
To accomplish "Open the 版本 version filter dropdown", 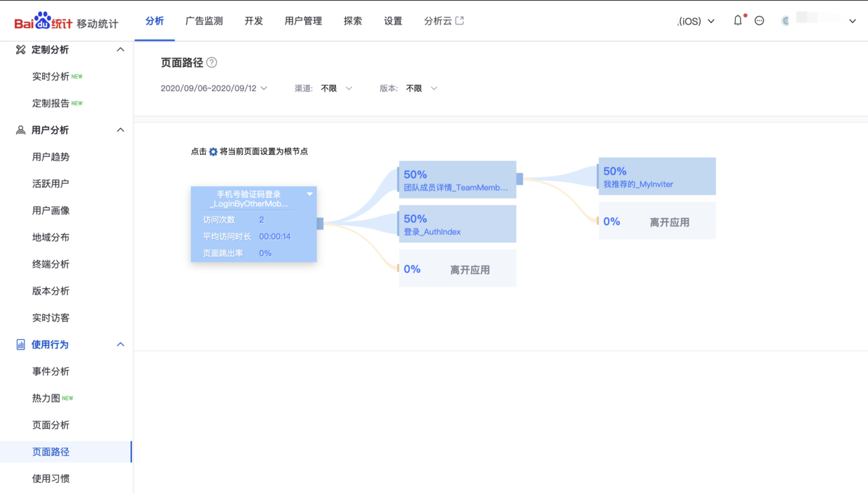I will (x=421, y=88).
